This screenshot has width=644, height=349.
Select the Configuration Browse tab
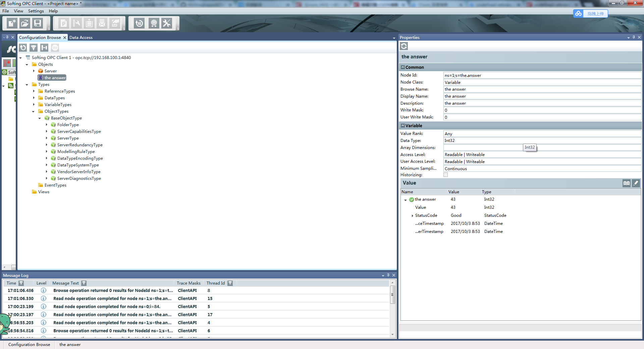[40, 38]
